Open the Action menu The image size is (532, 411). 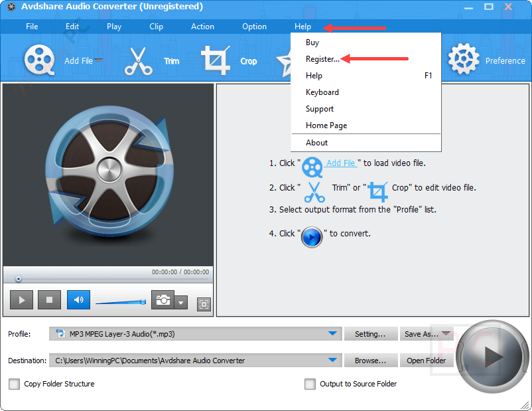(202, 27)
